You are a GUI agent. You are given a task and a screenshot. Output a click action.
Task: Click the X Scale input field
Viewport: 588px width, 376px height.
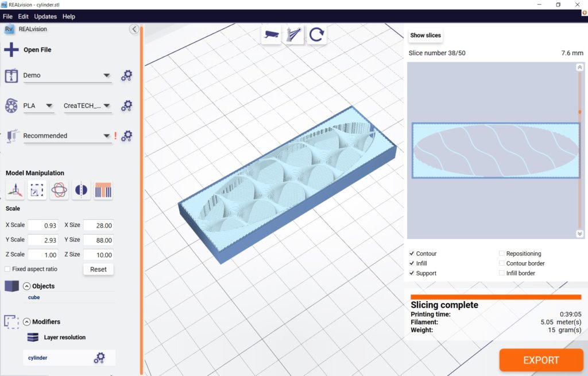coord(42,225)
